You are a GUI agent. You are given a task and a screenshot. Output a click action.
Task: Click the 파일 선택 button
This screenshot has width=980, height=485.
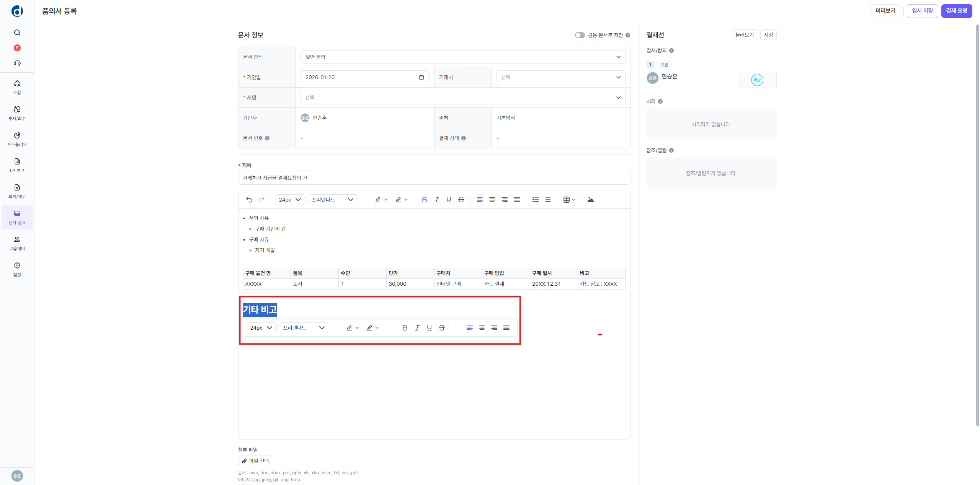point(255,461)
